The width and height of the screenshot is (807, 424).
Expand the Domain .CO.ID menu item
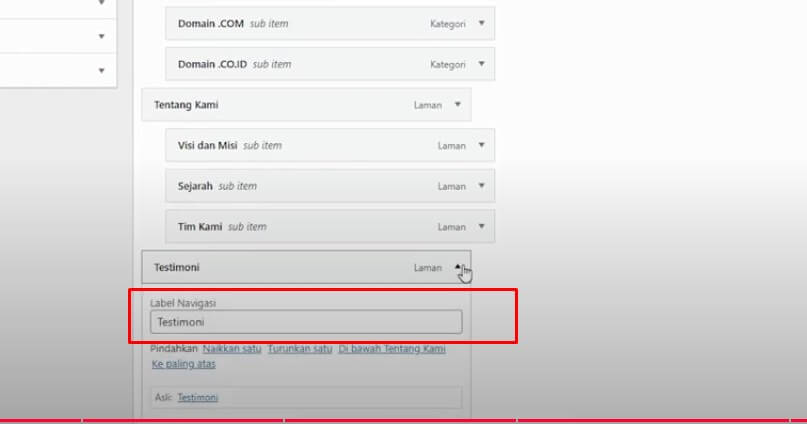pyautogui.click(x=481, y=64)
